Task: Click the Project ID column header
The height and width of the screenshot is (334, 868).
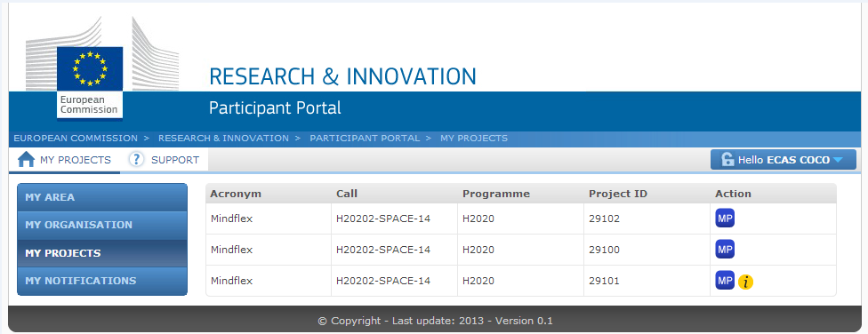Action: pos(618,195)
